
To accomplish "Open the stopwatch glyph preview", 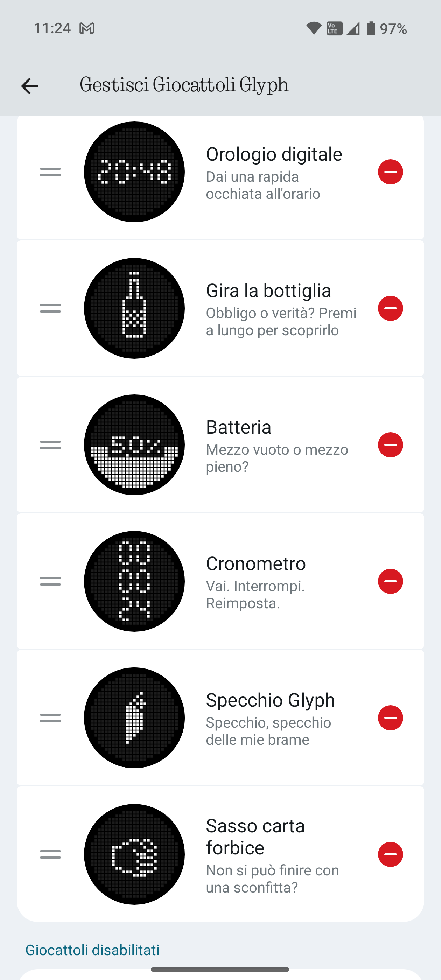I will (134, 581).
